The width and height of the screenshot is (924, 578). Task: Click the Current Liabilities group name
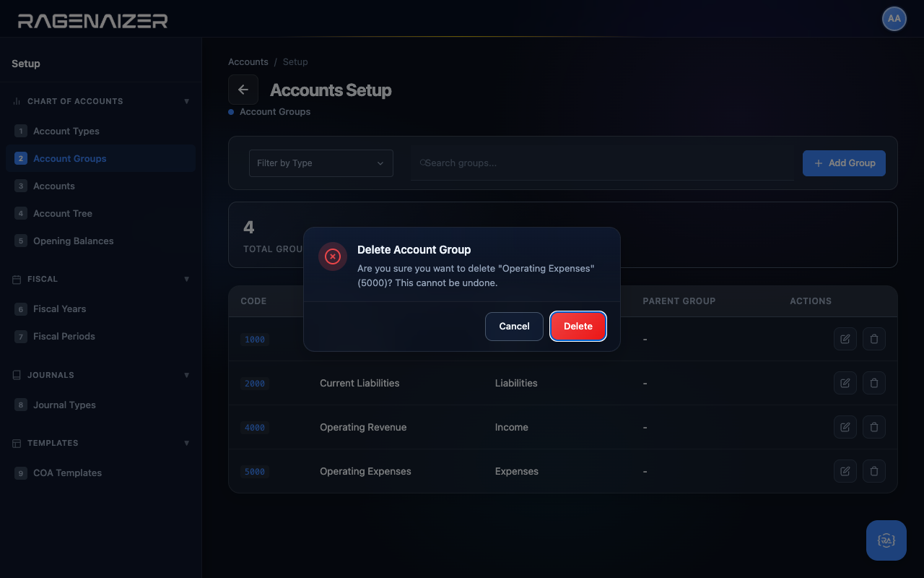359,383
